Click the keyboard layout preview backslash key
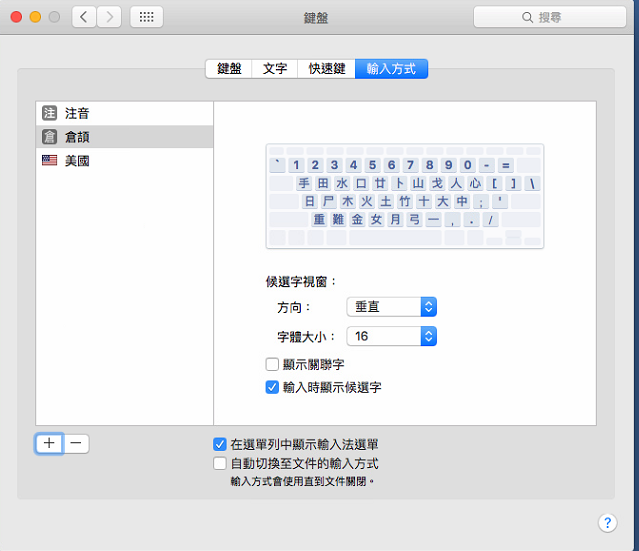Screen dimensions: 639x551 click(532, 183)
